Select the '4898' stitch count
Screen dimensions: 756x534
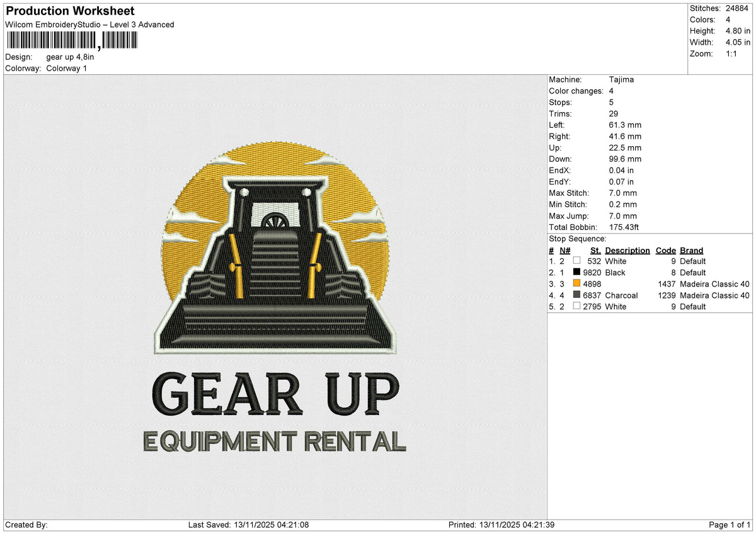[x=592, y=283]
